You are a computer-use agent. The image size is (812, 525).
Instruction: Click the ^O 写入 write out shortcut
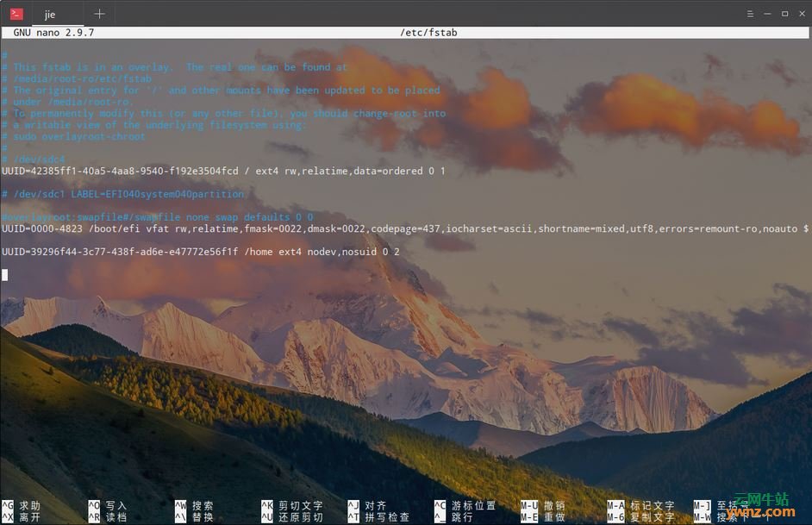pyautogui.click(x=107, y=506)
